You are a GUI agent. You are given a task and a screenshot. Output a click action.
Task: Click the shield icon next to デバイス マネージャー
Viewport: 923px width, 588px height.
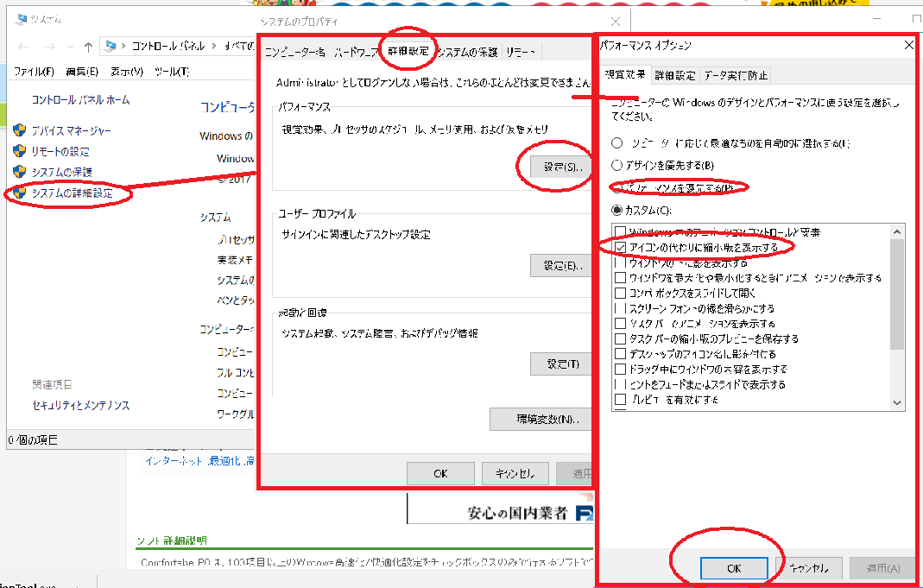(x=19, y=130)
